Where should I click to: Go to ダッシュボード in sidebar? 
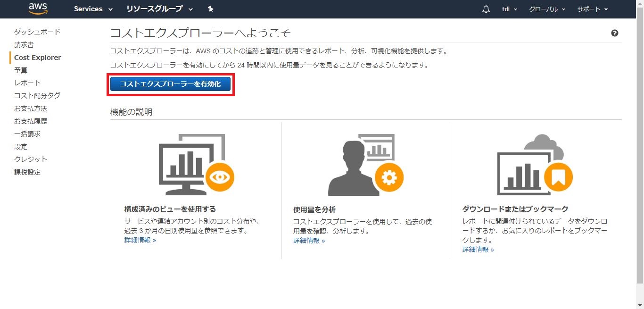pos(37,32)
